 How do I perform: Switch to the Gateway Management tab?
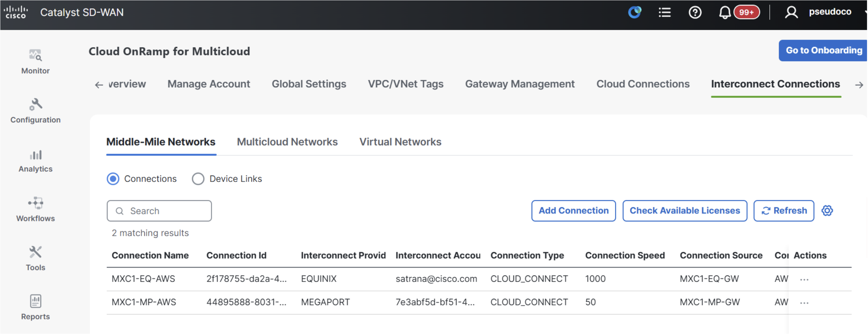click(520, 84)
